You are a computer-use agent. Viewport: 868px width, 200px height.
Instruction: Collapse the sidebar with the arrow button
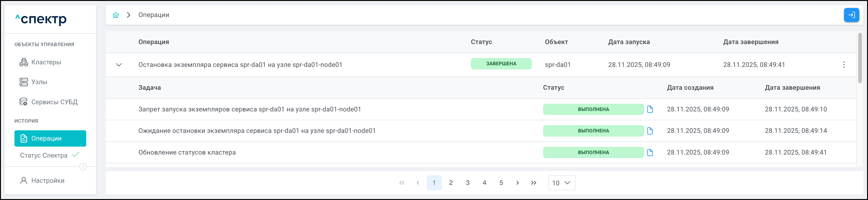(x=83, y=167)
